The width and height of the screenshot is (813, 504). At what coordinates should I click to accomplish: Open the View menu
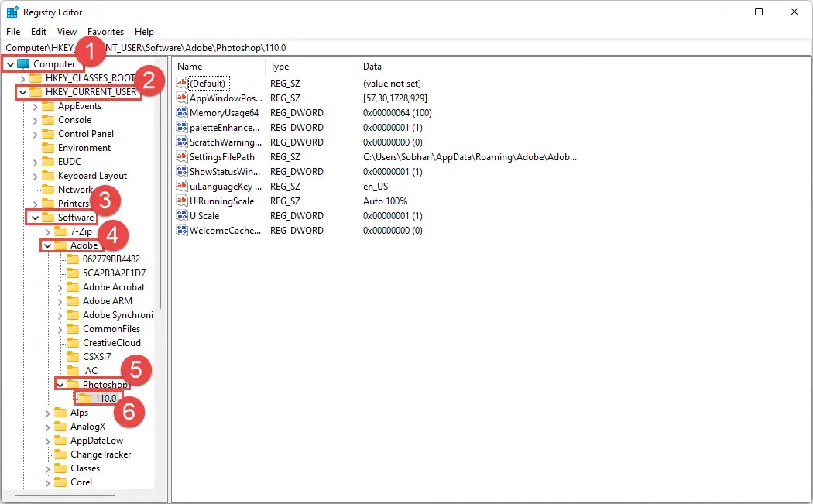[67, 32]
